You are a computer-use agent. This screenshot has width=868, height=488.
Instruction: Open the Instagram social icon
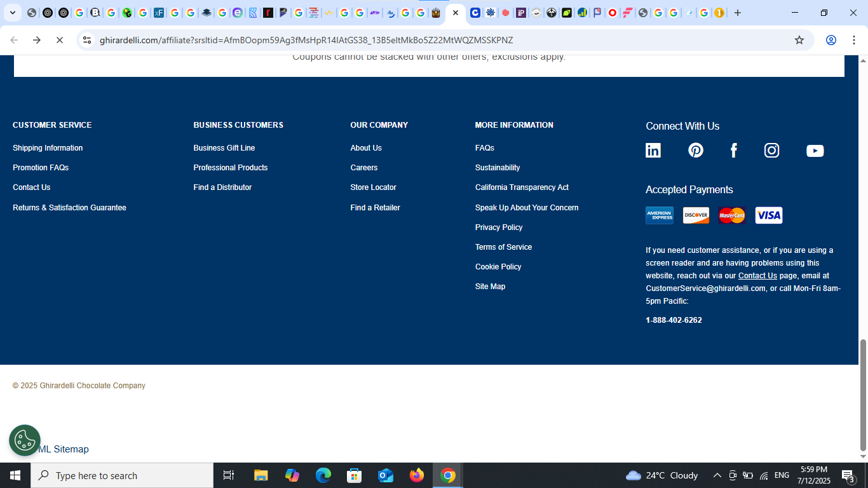(x=772, y=151)
